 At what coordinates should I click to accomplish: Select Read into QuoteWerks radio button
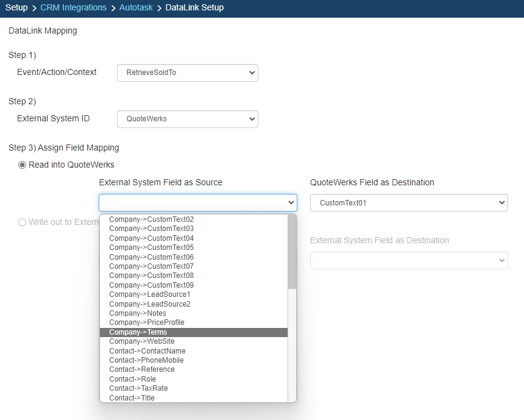(23, 165)
